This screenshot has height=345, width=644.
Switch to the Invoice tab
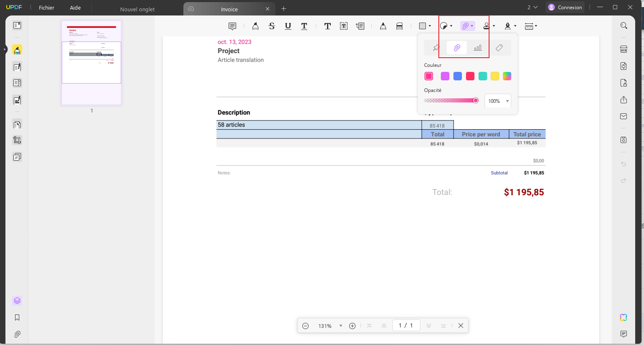coord(229,9)
